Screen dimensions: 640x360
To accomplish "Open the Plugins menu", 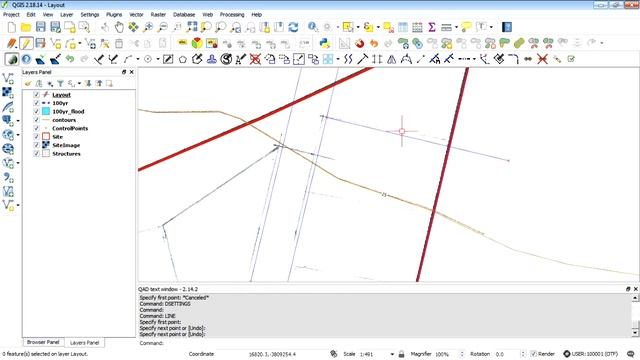I will [114, 15].
